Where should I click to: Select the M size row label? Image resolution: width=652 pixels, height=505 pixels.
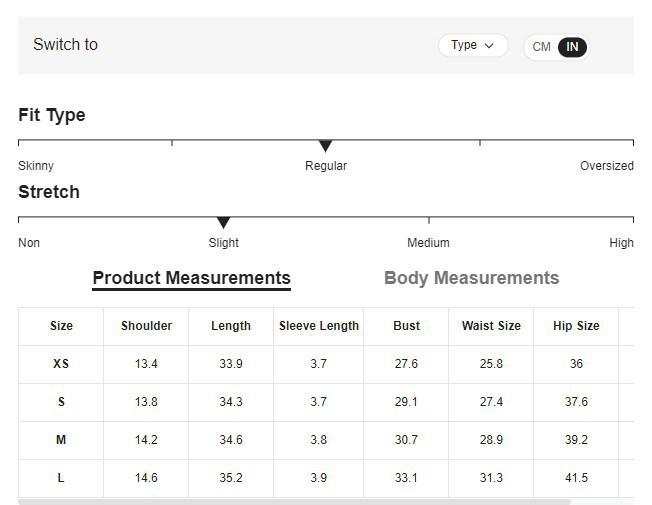pos(61,440)
